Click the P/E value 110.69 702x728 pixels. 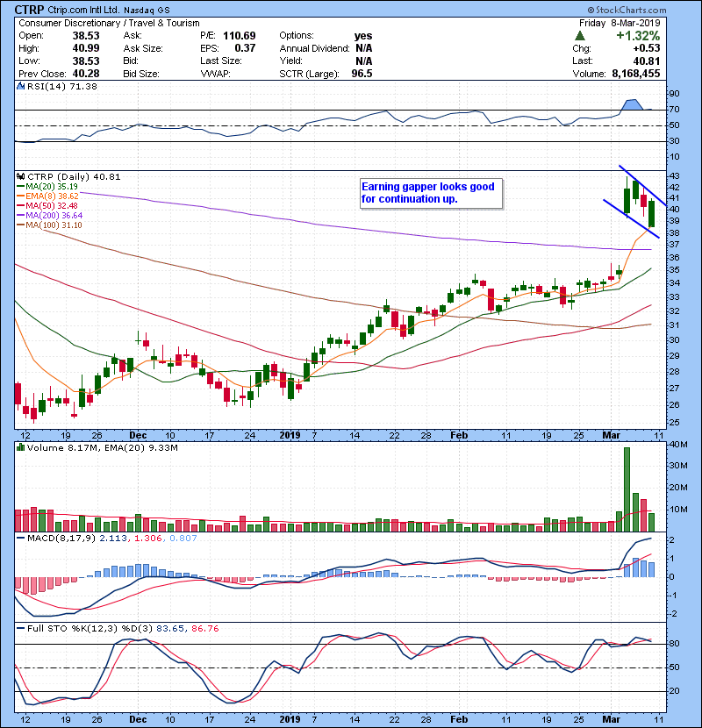pos(240,36)
